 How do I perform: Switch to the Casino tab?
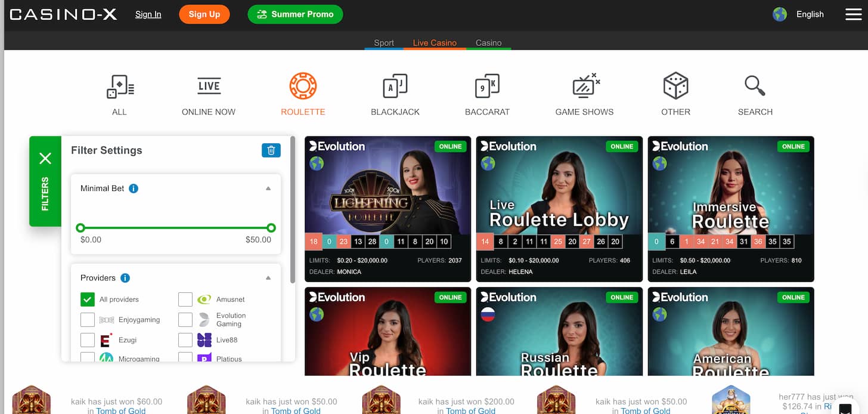pyautogui.click(x=488, y=43)
